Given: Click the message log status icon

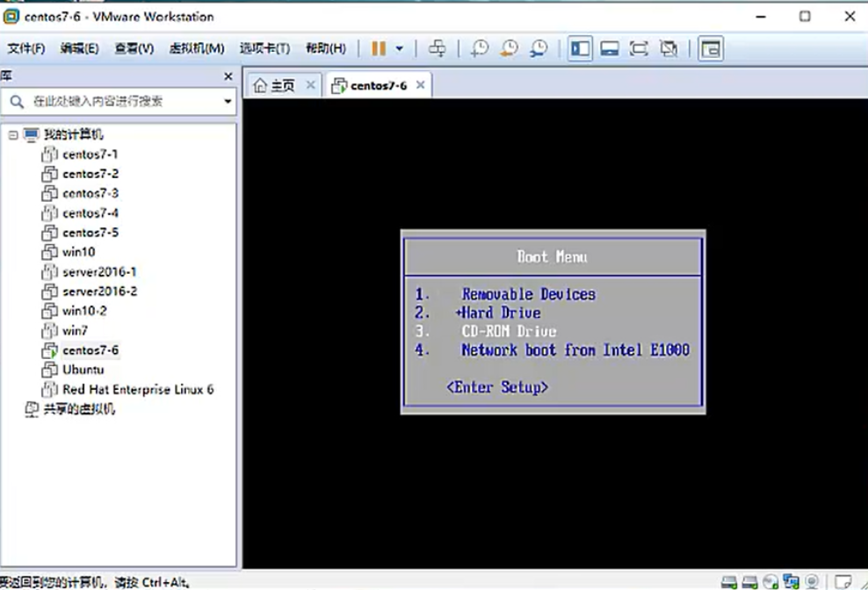Looking at the screenshot, I should click(843, 582).
